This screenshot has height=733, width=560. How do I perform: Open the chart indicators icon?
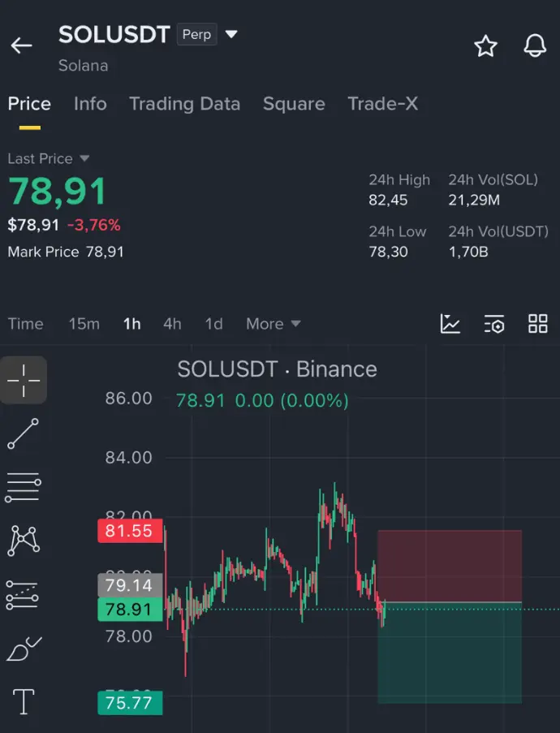[450, 324]
